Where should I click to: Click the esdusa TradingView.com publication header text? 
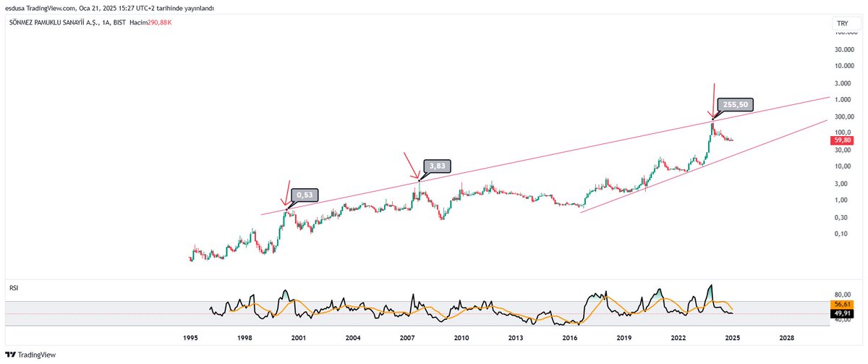click(x=110, y=8)
